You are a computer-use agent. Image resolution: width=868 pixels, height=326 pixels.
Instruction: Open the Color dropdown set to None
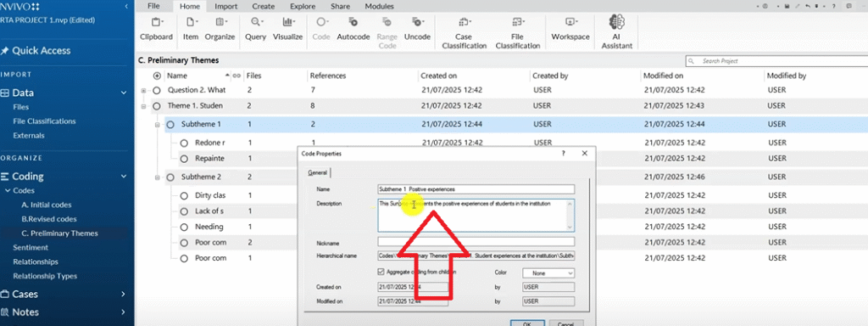click(x=548, y=273)
